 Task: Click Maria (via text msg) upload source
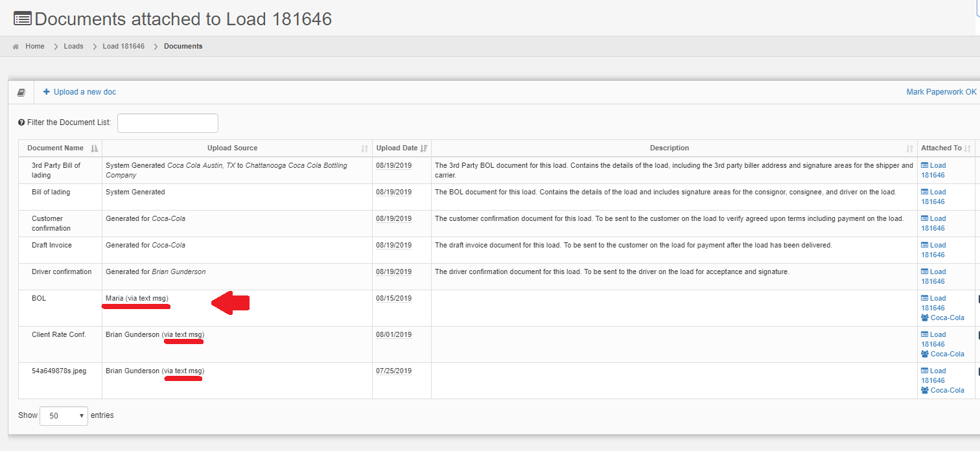coord(137,299)
